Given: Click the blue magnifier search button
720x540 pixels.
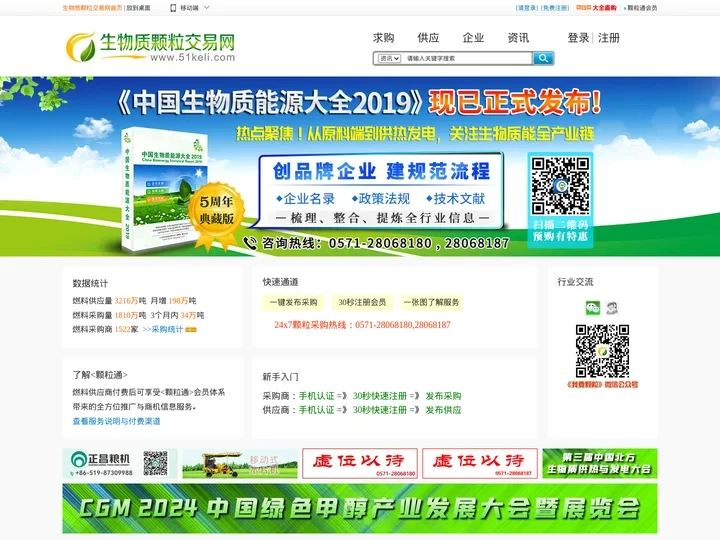Looking at the screenshot, I should coord(543,58).
